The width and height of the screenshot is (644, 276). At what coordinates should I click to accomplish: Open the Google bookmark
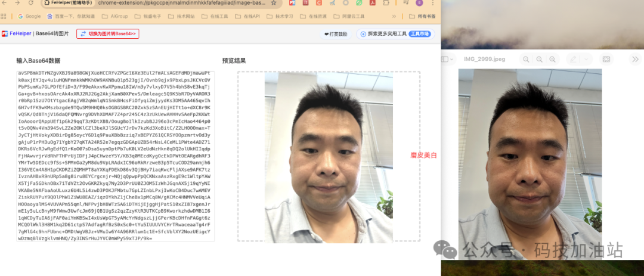29,17
